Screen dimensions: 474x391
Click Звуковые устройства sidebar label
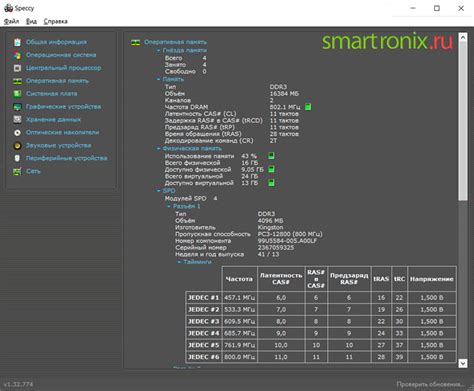coord(59,145)
